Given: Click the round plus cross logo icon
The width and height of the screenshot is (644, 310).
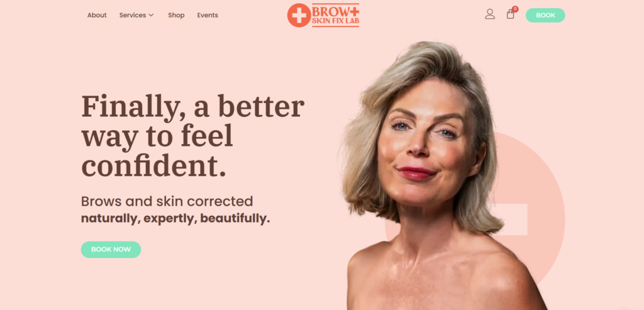Looking at the screenshot, I should coord(299,15).
